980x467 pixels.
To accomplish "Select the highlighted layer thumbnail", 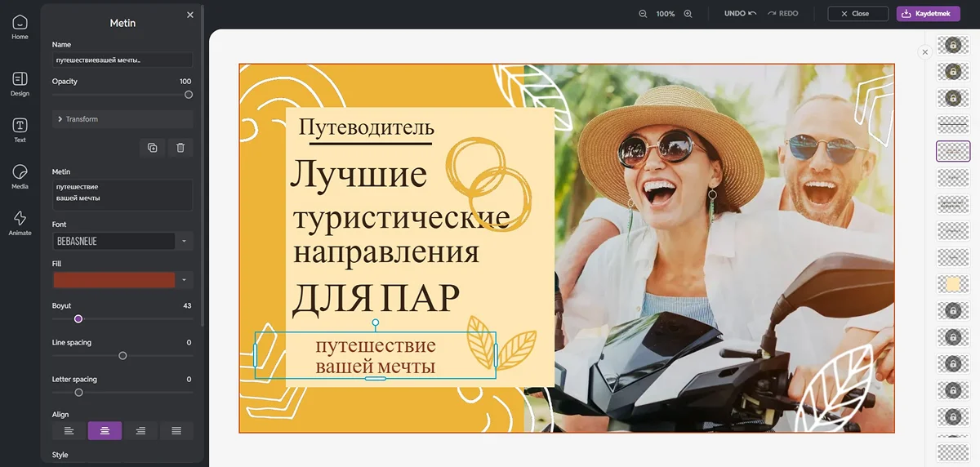I will coord(952,151).
